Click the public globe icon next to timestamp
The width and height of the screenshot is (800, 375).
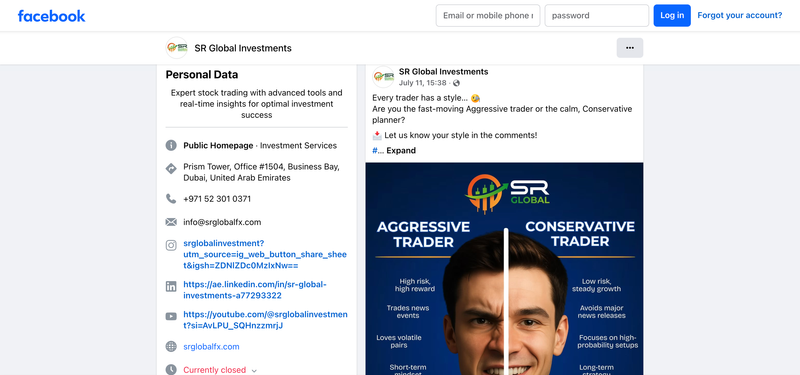(x=456, y=83)
